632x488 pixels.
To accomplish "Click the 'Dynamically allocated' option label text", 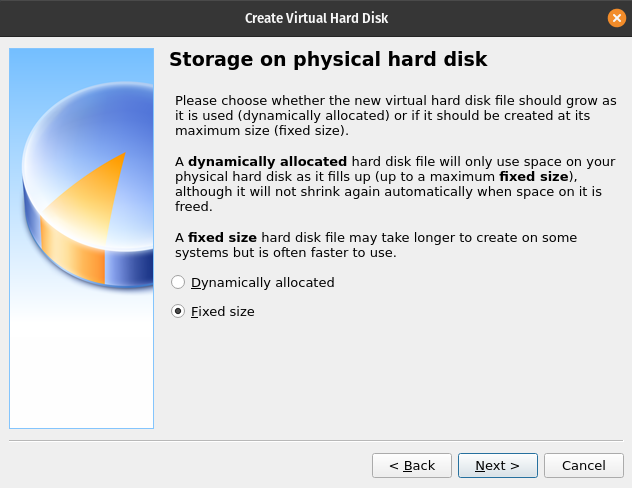I will tap(262, 283).
